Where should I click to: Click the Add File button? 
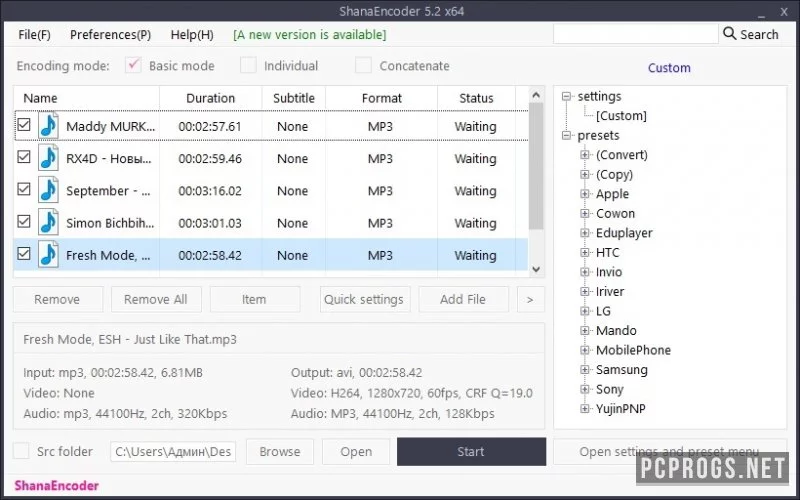[x=463, y=299]
